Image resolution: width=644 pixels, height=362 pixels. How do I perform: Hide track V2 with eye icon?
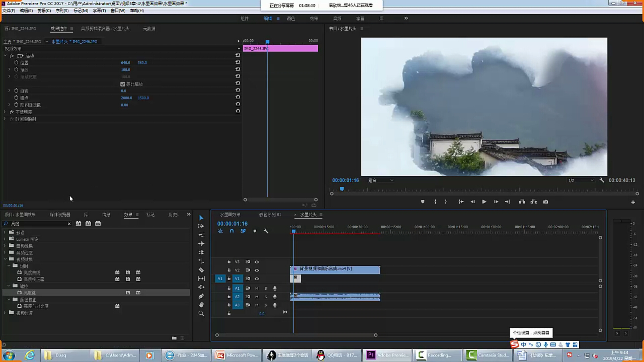[x=257, y=270]
